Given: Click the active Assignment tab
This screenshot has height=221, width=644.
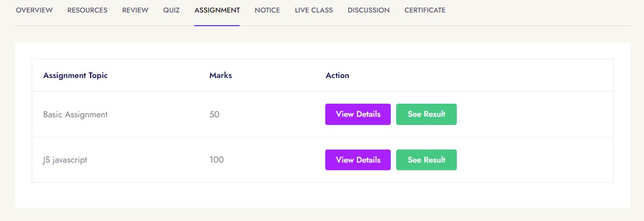Looking at the screenshot, I should click(217, 10).
